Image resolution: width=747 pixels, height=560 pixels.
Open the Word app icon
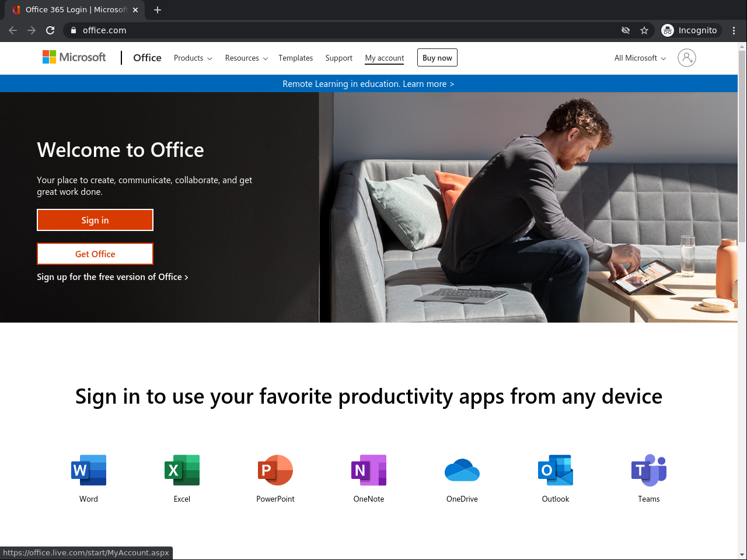[89, 470]
